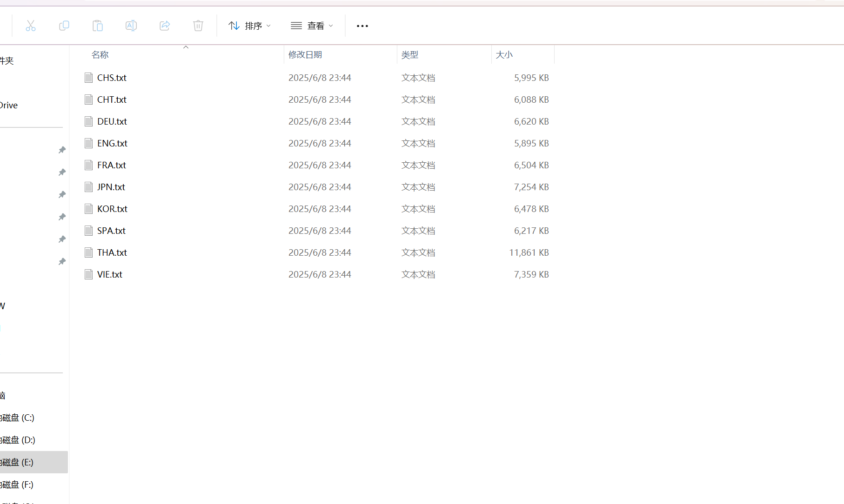844x504 pixels.
Task: Click the file icon of CHT.txt
Action: [x=89, y=99]
